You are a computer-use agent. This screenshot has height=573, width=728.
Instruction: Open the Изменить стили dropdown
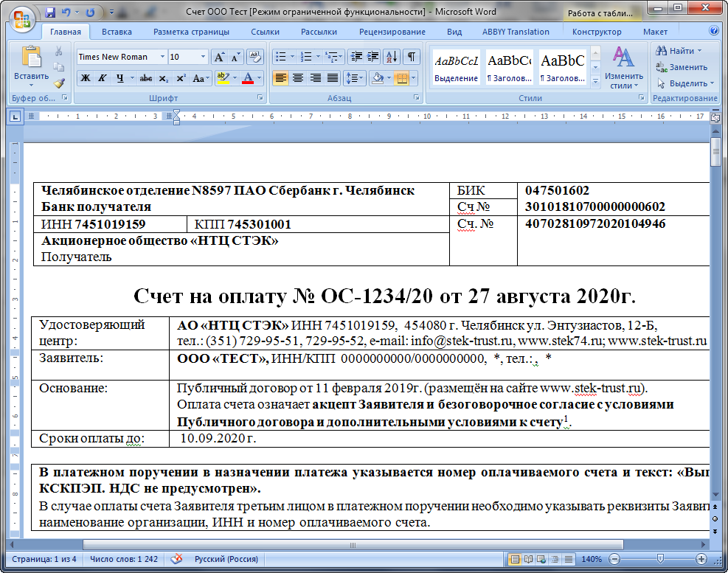point(623,67)
